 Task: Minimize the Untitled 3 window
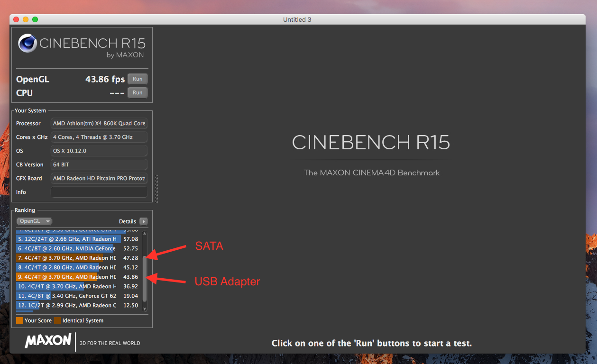coord(26,19)
